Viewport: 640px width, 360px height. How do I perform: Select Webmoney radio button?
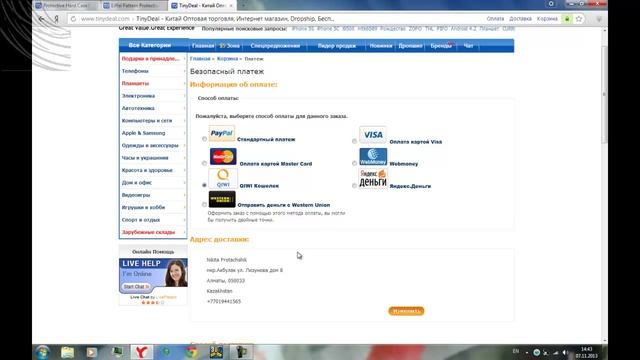pos(354,163)
